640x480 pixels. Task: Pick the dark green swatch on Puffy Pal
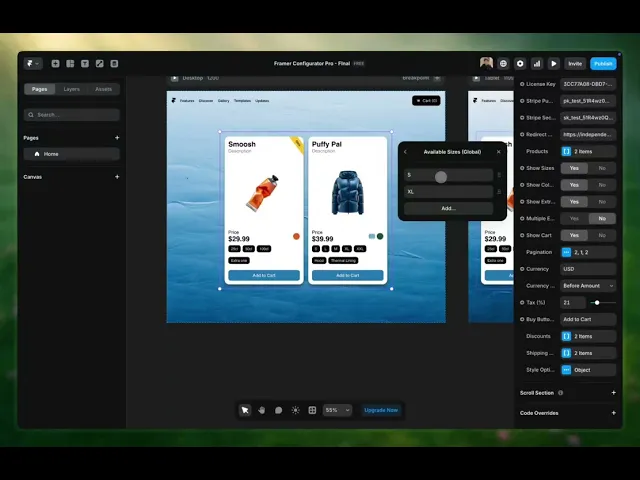click(380, 236)
